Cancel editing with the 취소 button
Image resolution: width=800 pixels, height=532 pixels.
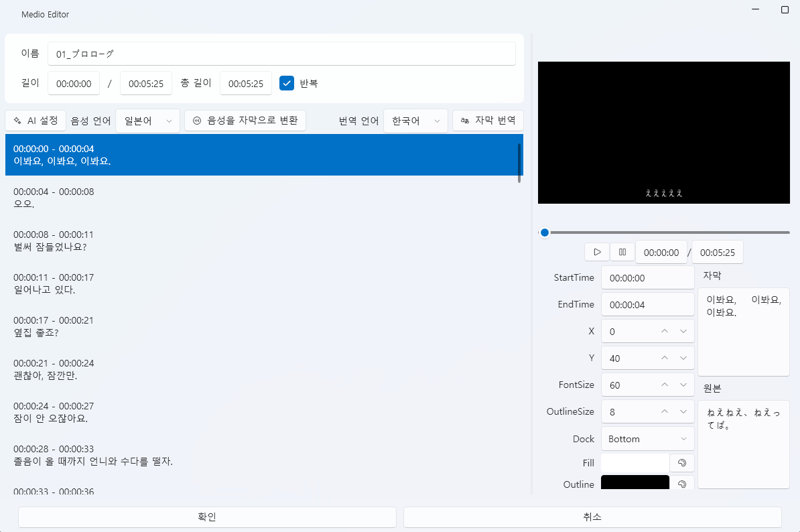[x=592, y=517]
